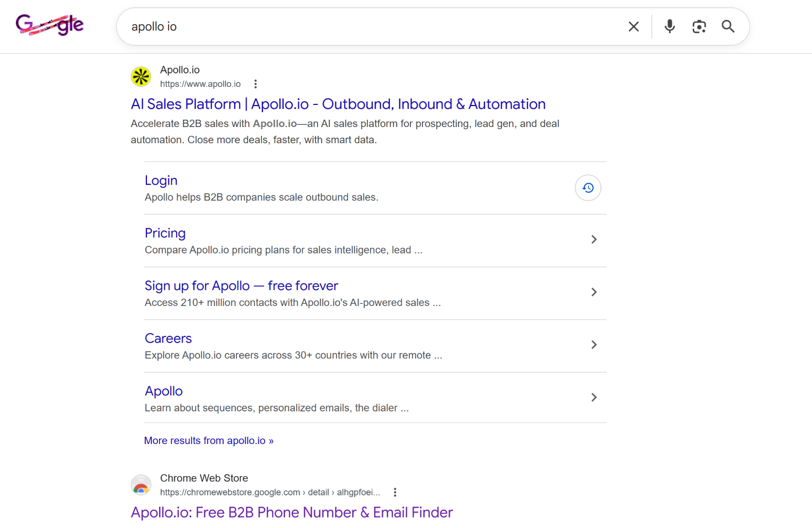Open Google Lens image search
The width and height of the screenshot is (812, 528).
(699, 27)
